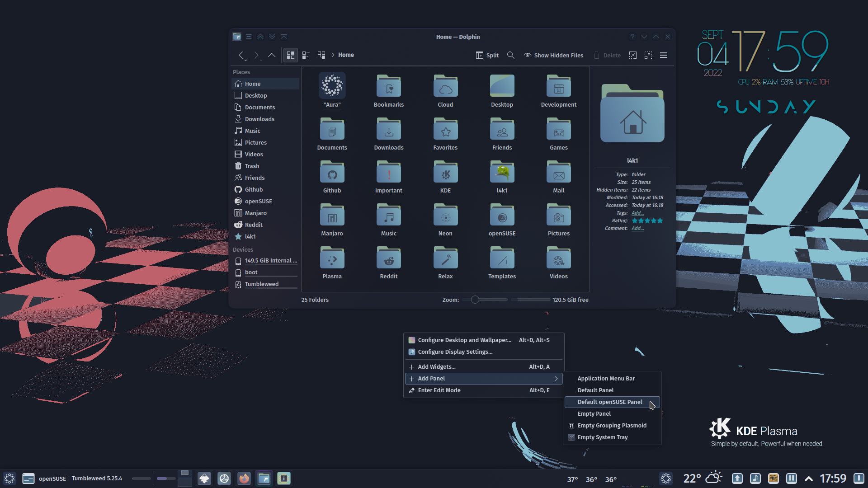Choose Add Widgets menu entry
The image size is (868, 488).
[x=484, y=366]
